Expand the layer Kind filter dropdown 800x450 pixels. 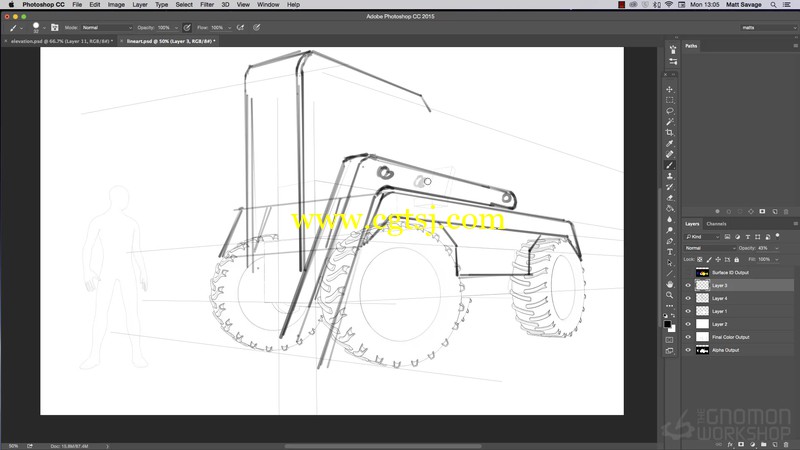click(x=702, y=237)
